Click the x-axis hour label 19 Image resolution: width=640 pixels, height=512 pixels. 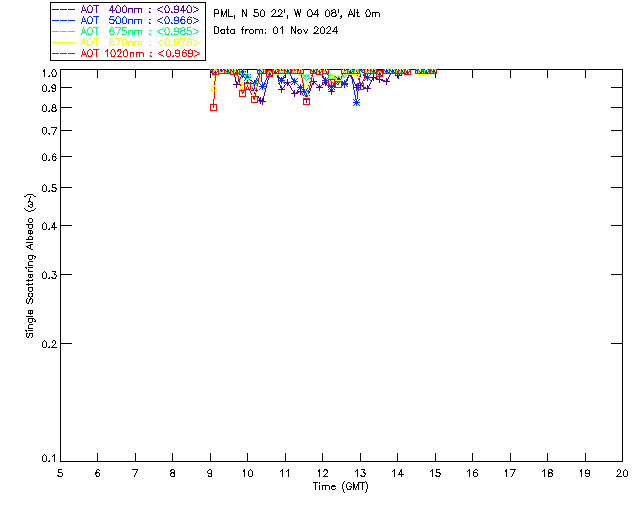coord(585,473)
